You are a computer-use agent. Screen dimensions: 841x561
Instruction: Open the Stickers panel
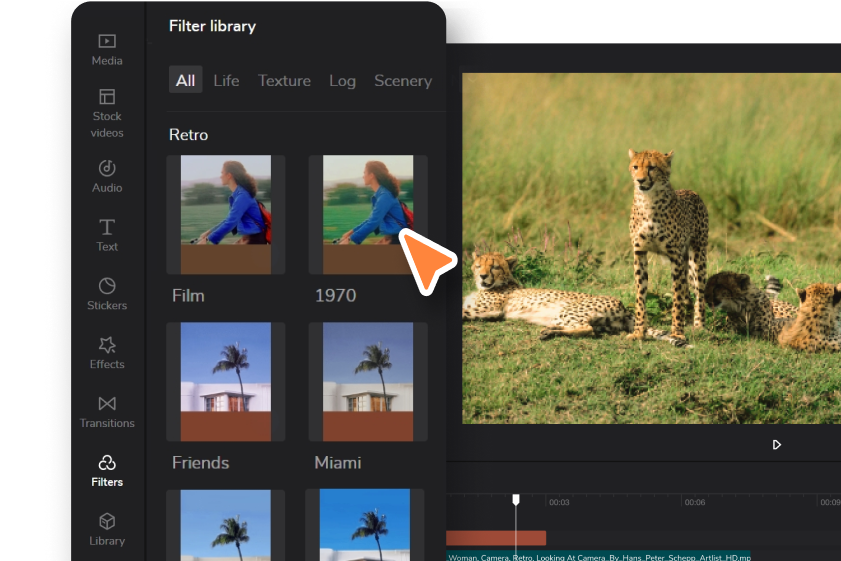coord(107,294)
